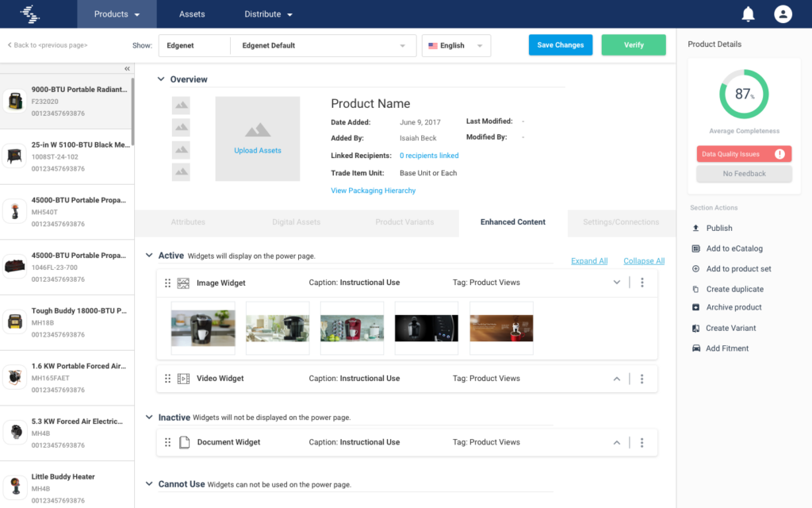Click the Edgenet show field
Viewport: 812px width, 508px height.
tap(194, 45)
